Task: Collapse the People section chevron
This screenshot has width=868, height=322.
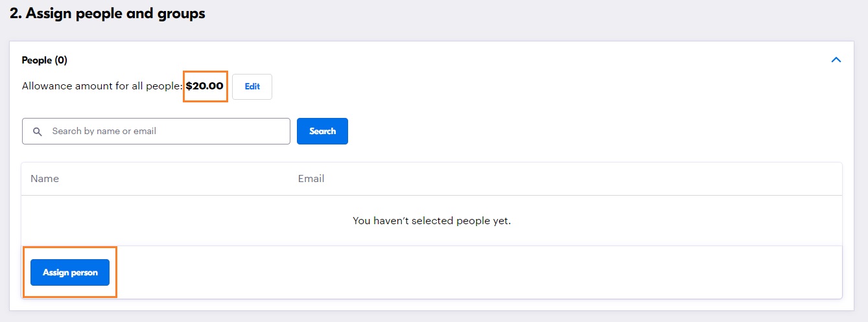Action: point(836,60)
